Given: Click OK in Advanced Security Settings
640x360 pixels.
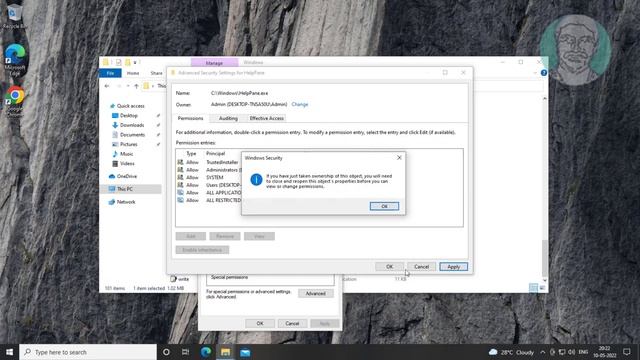Looking at the screenshot, I should (389, 267).
